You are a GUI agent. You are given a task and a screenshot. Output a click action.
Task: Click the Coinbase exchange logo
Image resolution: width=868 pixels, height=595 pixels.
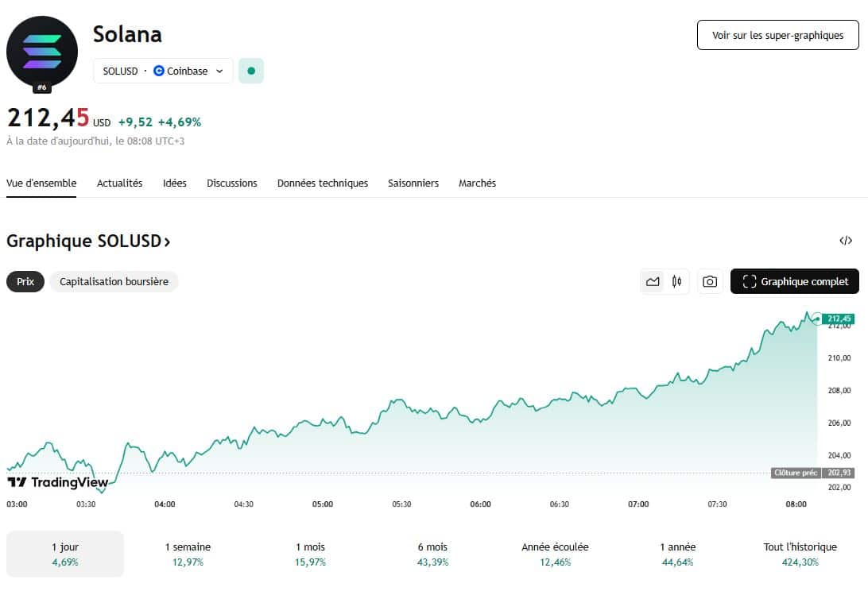point(159,71)
